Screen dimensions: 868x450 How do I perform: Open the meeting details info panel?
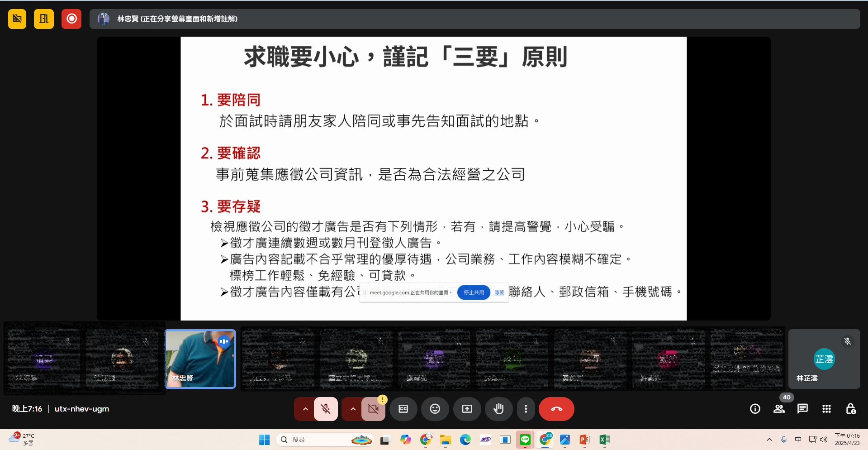(x=754, y=409)
